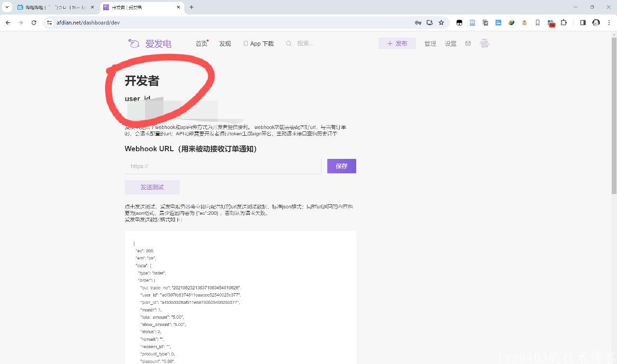Click the "out_trade_no" line in JSON sample

point(190,287)
